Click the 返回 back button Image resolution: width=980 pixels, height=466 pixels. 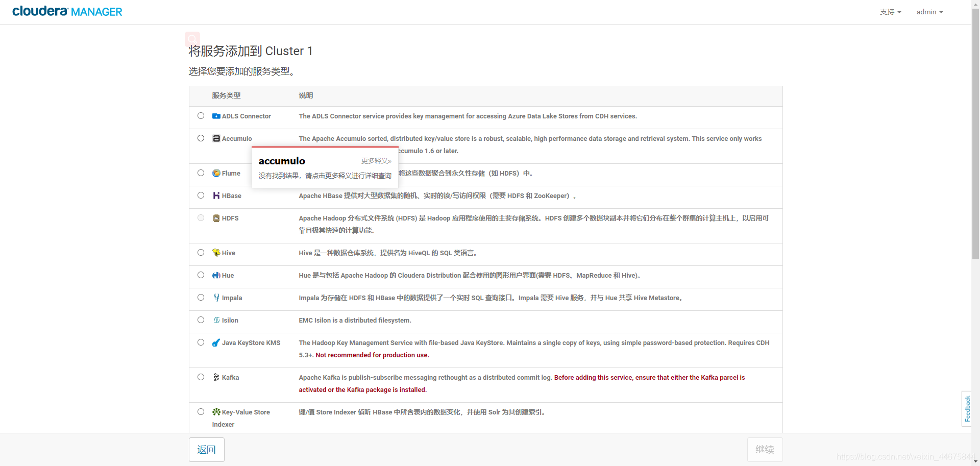[207, 450]
